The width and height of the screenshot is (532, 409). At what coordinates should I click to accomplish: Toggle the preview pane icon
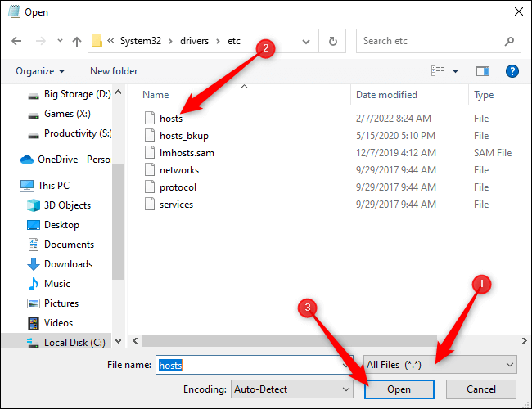coord(482,71)
